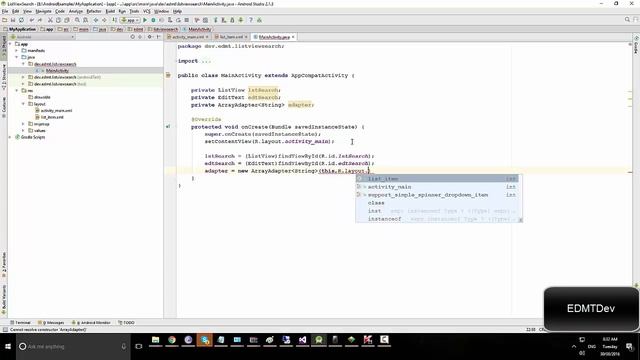Switch to the list_item.xml tab
This screenshot has height=360, width=640.
pos(231,37)
